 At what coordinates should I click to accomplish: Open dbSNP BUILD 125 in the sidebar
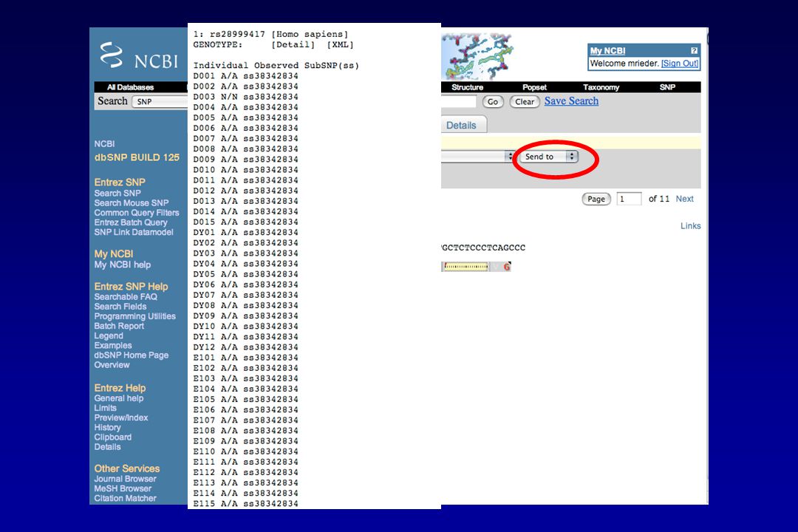(x=137, y=157)
